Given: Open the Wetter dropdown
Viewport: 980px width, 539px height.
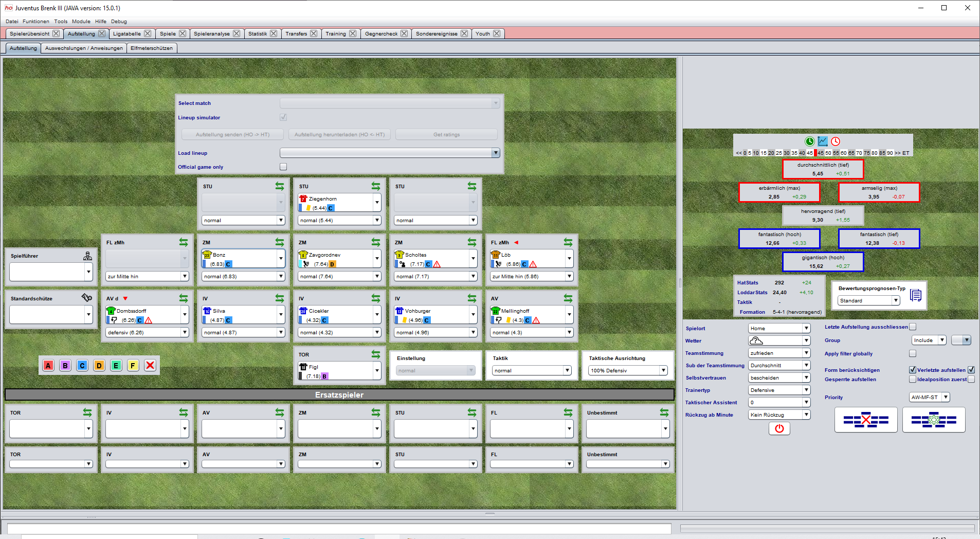Looking at the screenshot, I should 779,340.
